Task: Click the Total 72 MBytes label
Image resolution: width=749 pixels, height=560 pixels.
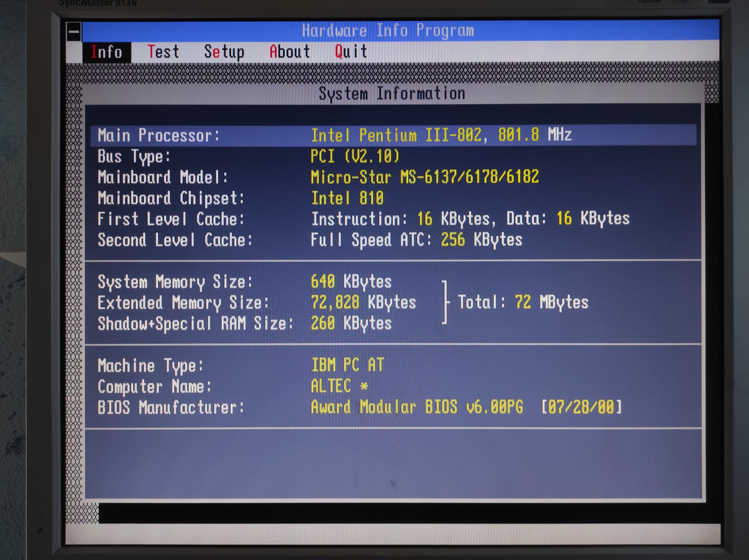Action: tap(522, 303)
